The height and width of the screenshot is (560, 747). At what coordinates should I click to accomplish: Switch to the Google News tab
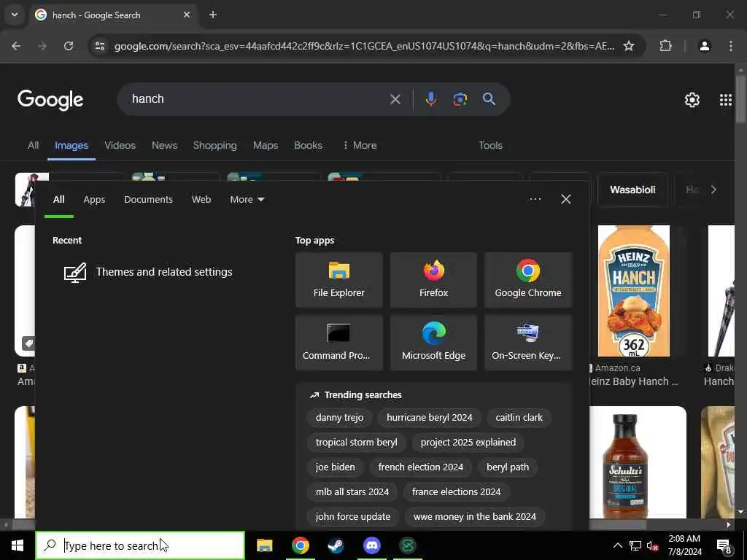point(164,145)
